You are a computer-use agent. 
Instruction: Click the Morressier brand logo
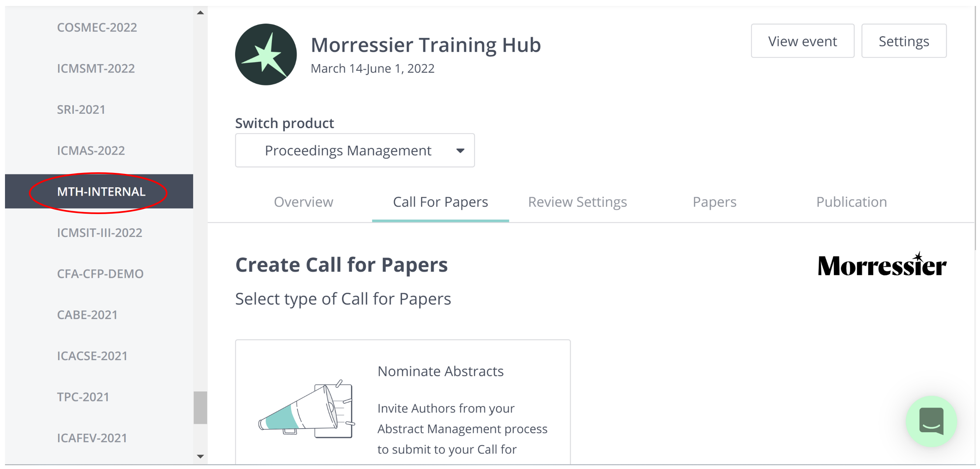882,264
